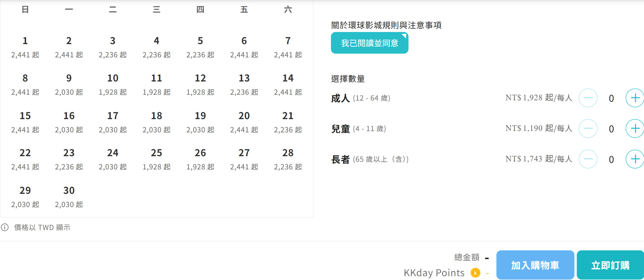Image resolution: width=644 pixels, height=280 pixels.
Task: Pick date 28 priced 2,236 起
Action: 288,159
